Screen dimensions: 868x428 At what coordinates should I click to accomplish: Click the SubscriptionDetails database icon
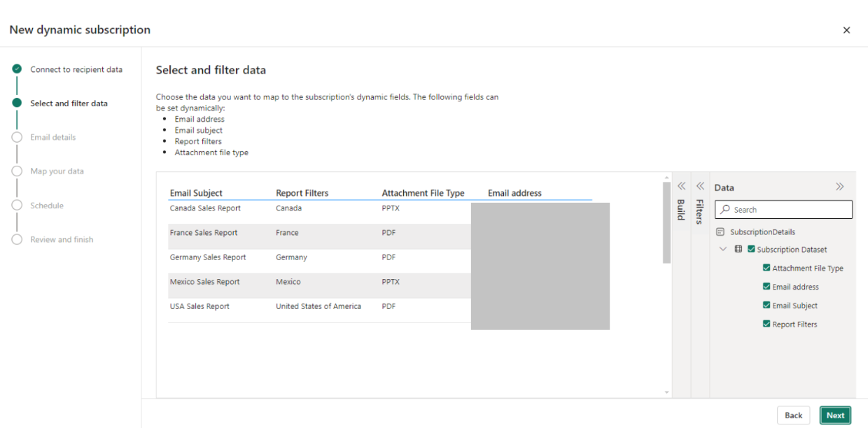click(720, 231)
